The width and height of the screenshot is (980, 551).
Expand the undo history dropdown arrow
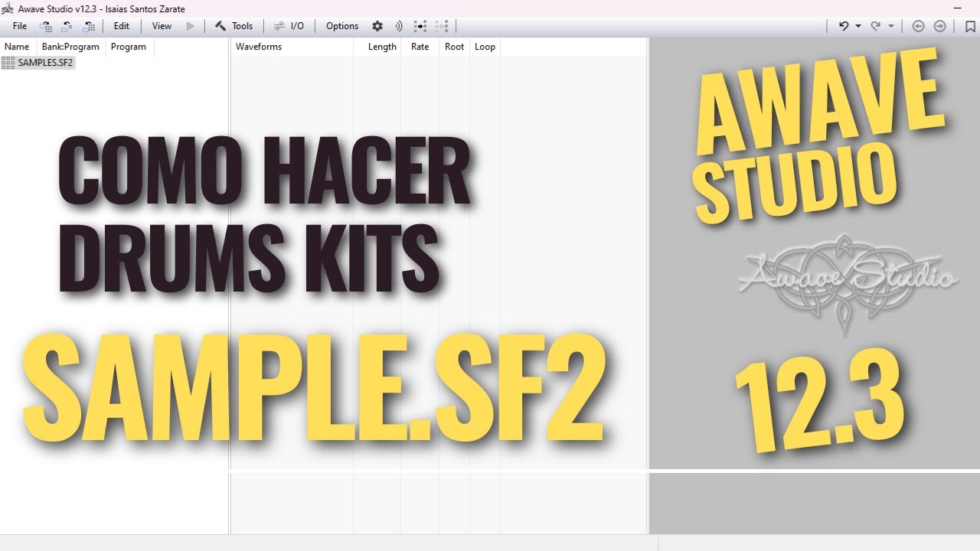pyautogui.click(x=858, y=26)
